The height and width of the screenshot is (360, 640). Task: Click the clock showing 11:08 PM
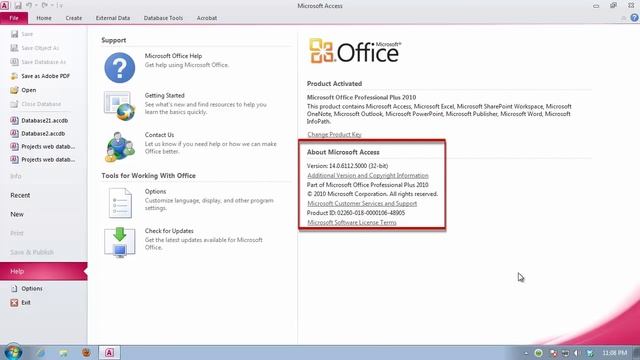[x=615, y=353]
